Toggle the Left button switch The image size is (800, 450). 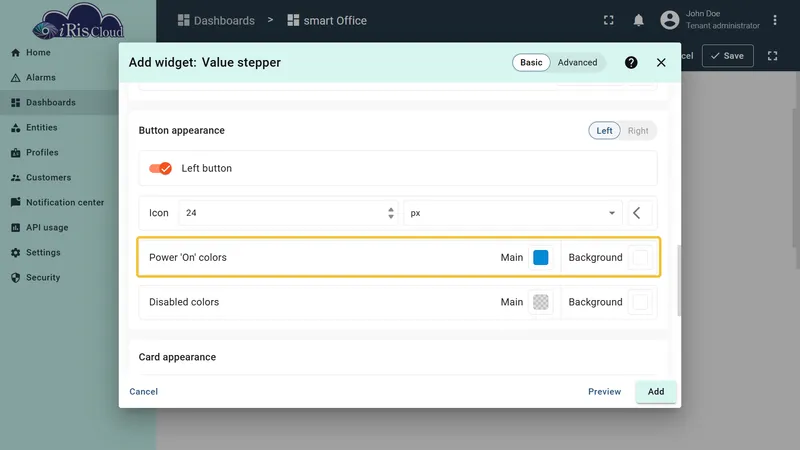160,168
